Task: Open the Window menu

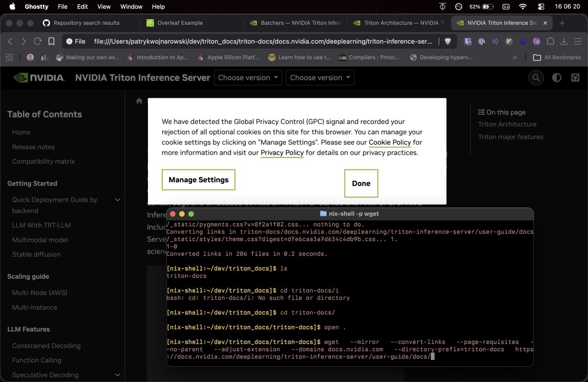Action: tap(131, 6)
